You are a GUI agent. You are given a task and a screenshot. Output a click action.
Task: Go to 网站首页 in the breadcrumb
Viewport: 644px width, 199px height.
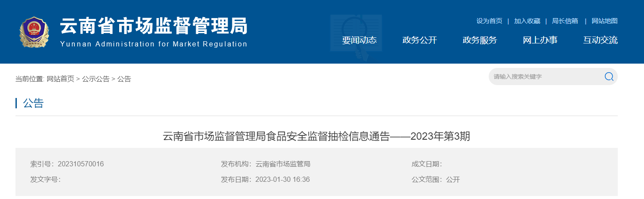pos(60,79)
